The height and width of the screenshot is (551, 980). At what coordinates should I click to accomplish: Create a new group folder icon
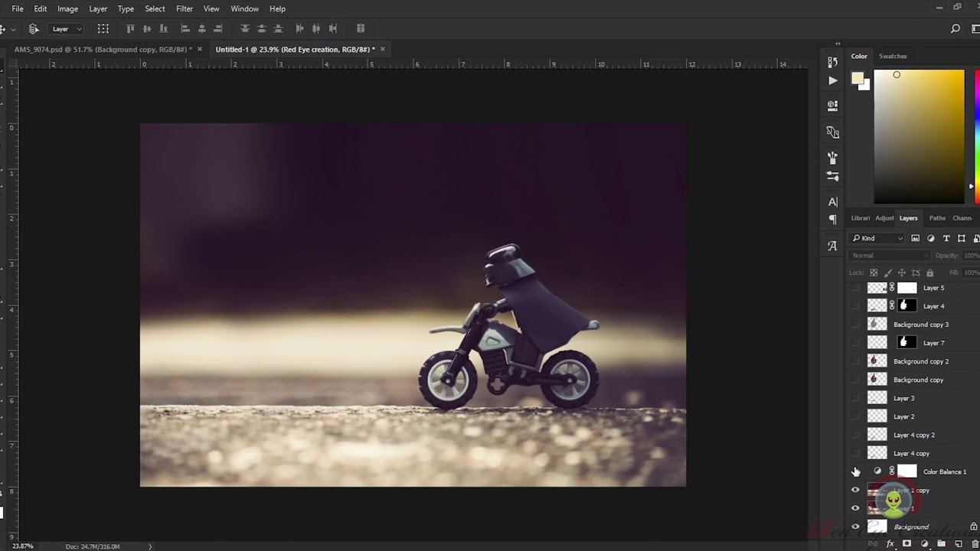[941, 543]
